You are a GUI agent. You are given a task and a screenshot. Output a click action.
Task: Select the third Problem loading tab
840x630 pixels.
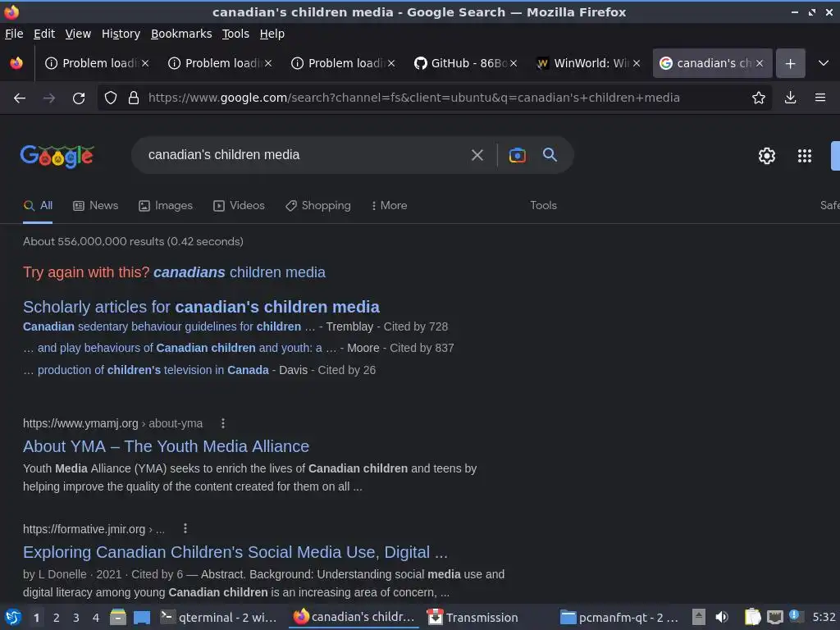pyautogui.click(x=344, y=63)
